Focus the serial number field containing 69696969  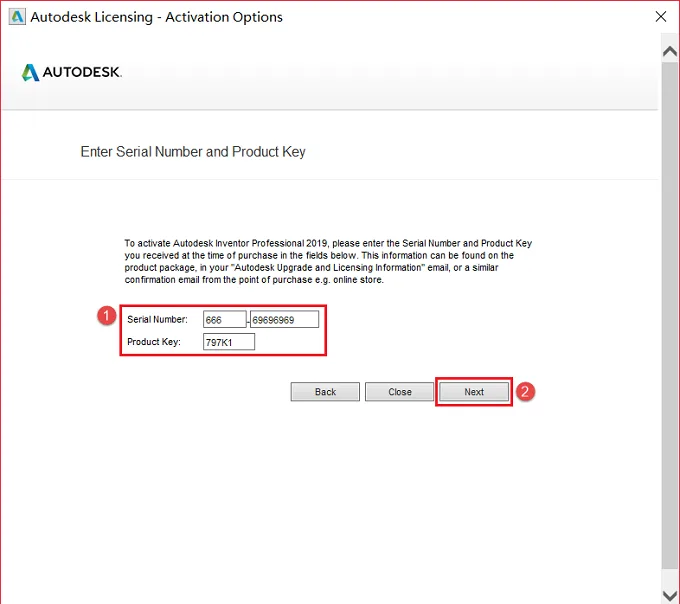click(x=284, y=320)
